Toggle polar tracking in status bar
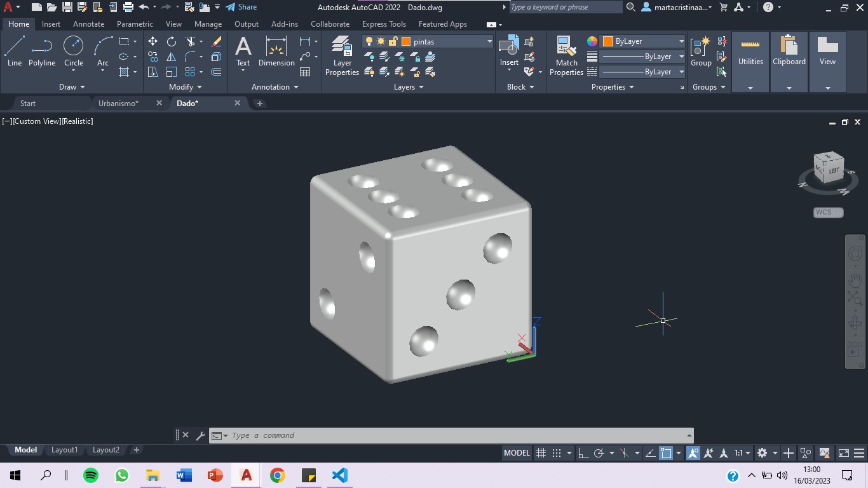The image size is (868, 488). click(x=599, y=453)
